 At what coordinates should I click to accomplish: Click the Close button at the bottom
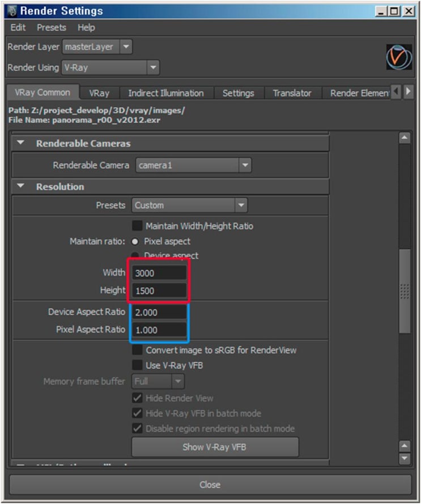[x=210, y=485]
